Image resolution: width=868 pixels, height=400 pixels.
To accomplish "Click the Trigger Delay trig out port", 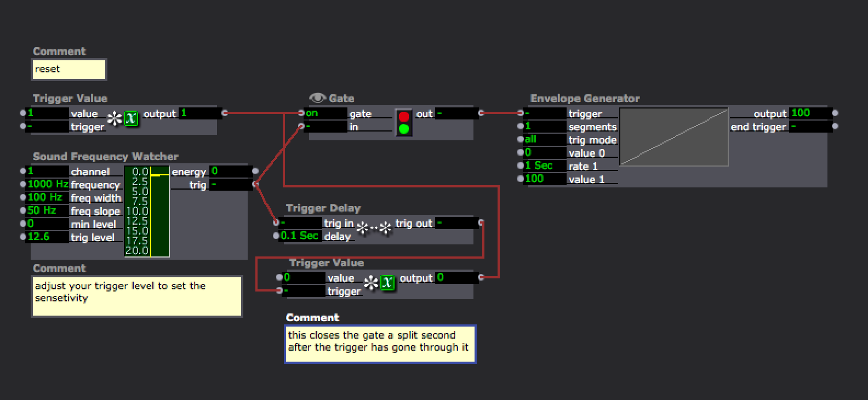I will (481, 223).
